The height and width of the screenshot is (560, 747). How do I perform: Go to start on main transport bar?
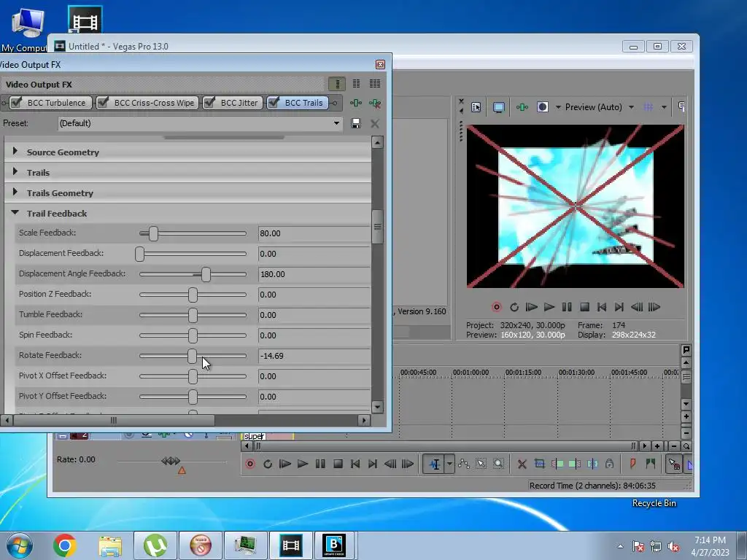point(355,464)
